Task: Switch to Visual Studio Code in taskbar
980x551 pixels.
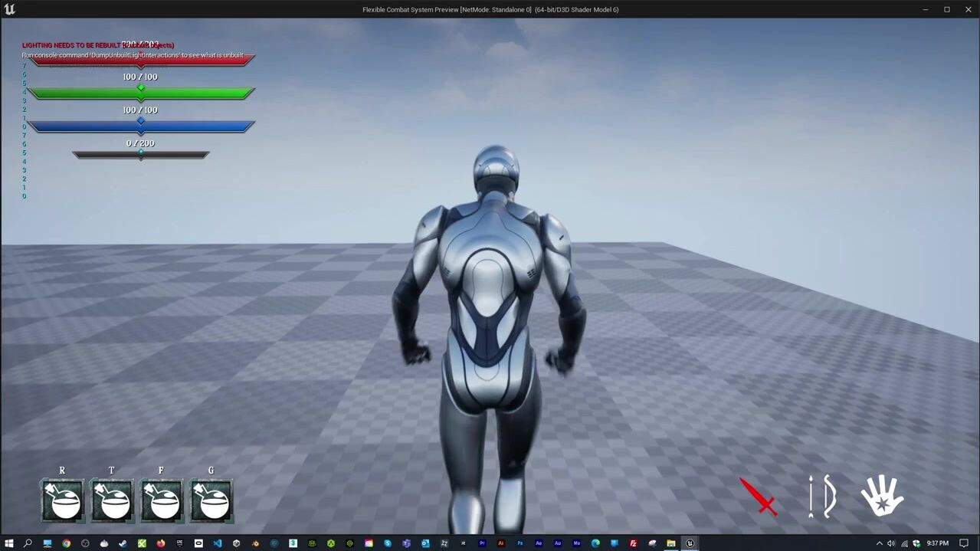Action: click(218, 543)
